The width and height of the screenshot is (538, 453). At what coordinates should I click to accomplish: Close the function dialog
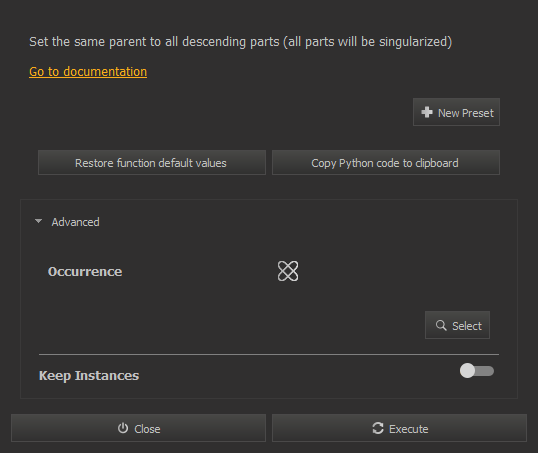138,428
